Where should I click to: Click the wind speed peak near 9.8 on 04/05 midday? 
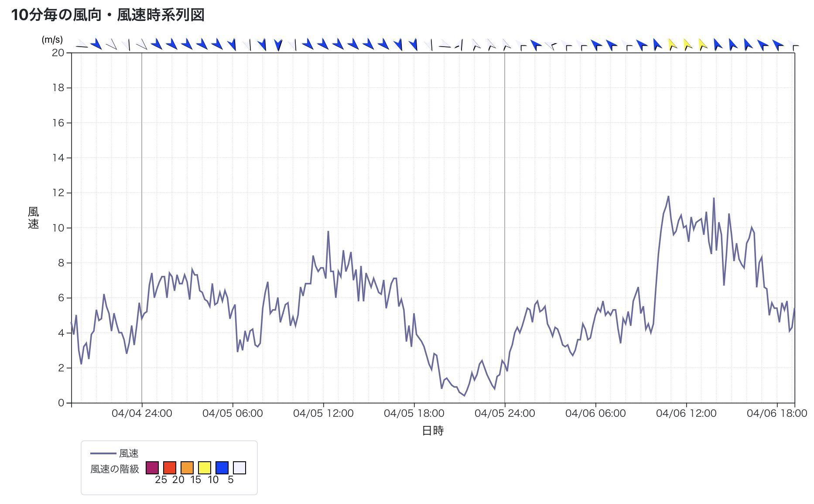328,232
